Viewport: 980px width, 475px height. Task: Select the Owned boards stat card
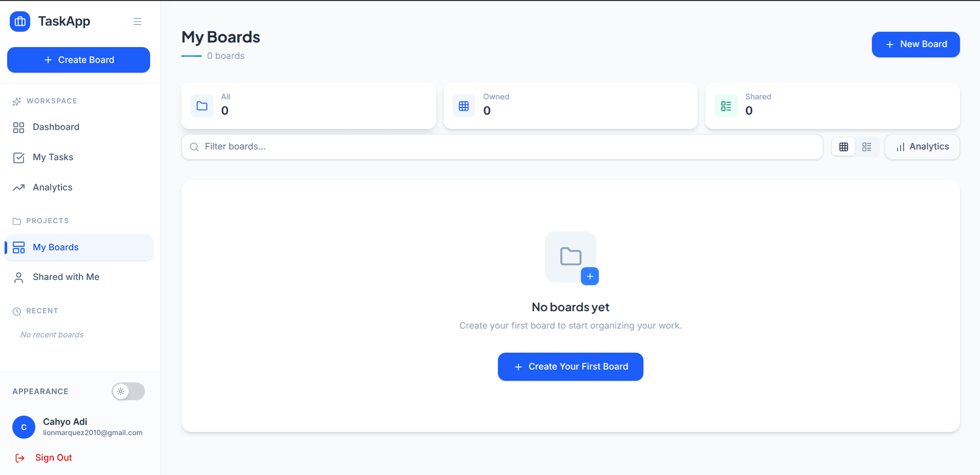click(x=570, y=106)
